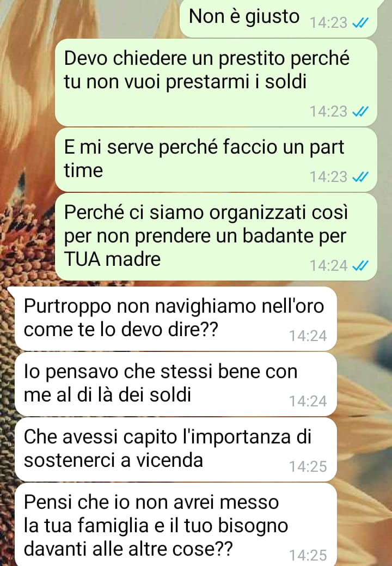Click 14:23 timestamp on 'Non è giusto' message
The height and width of the screenshot is (566, 392).
[x=328, y=23]
